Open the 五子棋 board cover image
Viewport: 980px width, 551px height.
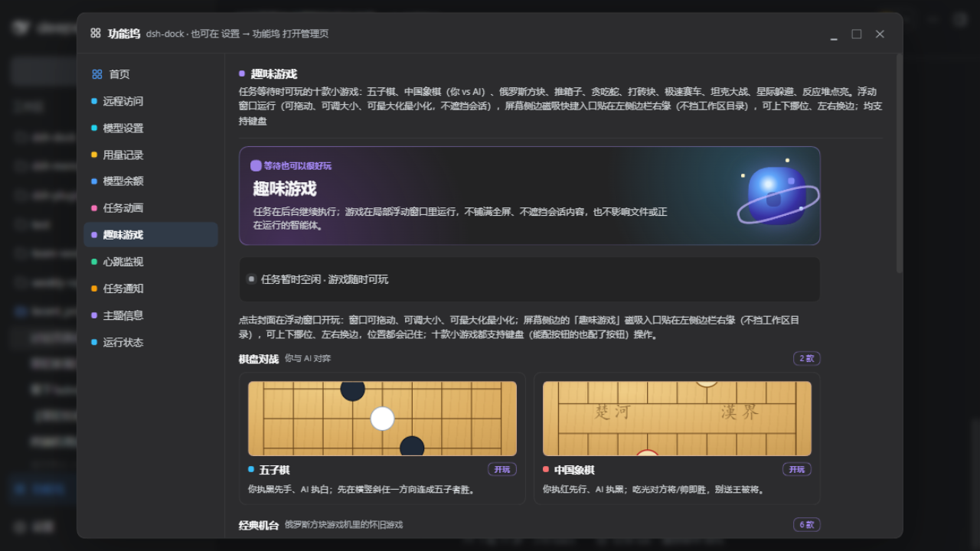382,419
